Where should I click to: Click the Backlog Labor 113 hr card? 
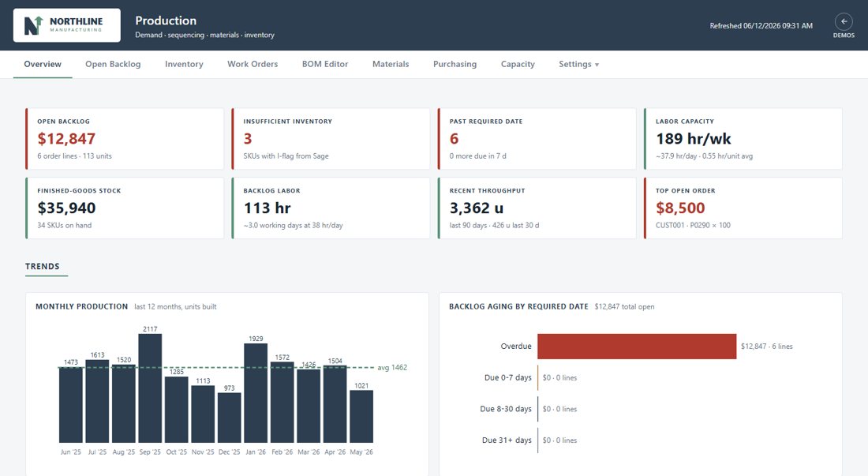(331, 208)
